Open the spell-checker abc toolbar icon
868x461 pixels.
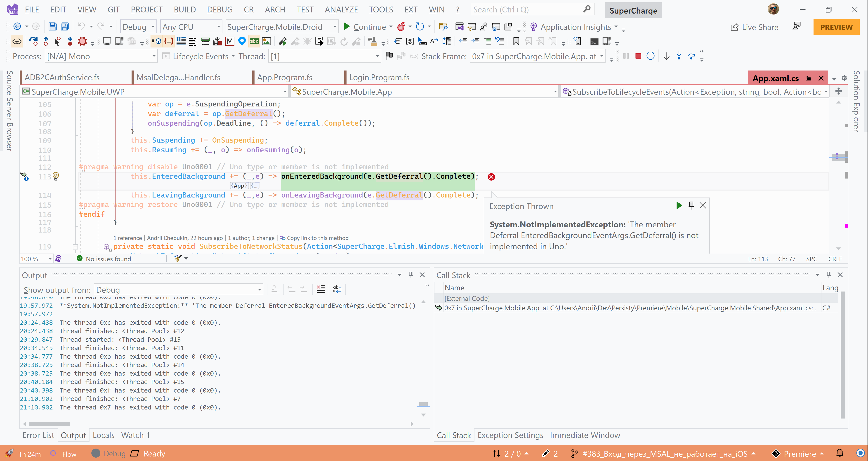(x=254, y=41)
